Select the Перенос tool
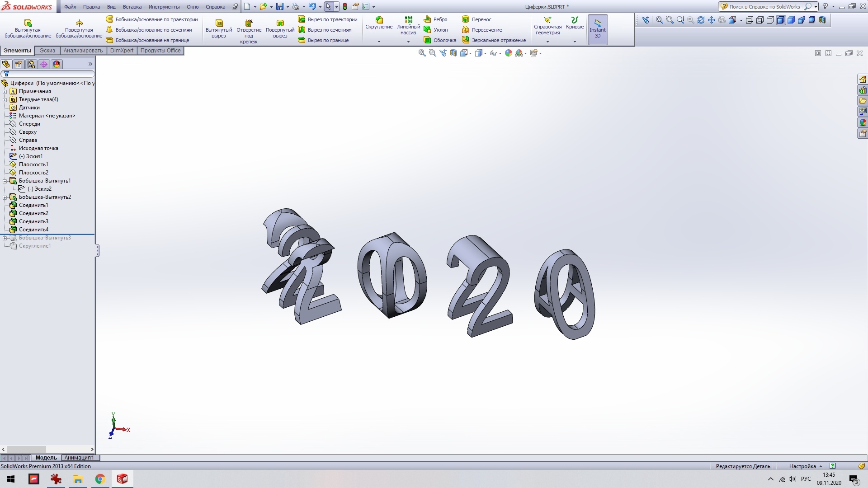The width and height of the screenshot is (868, 488). pos(476,19)
